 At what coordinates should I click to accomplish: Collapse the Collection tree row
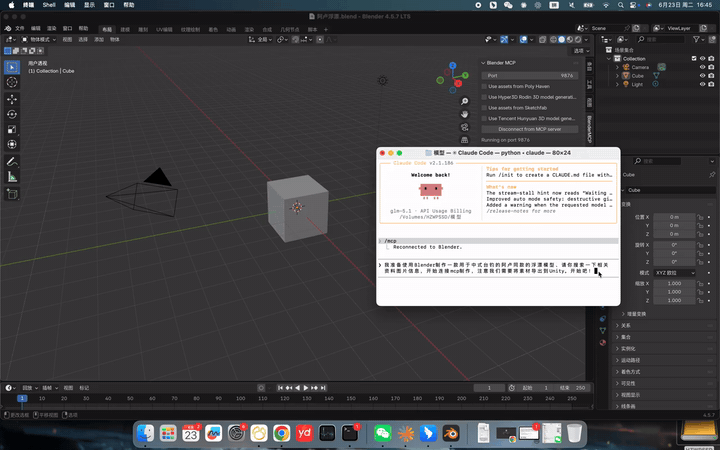pyautogui.click(x=609, y=59)
